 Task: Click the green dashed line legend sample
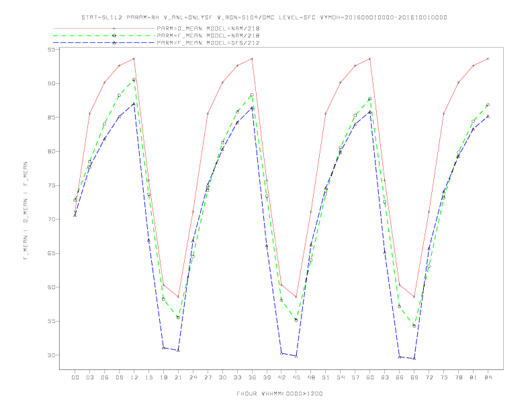coord(104,36)
